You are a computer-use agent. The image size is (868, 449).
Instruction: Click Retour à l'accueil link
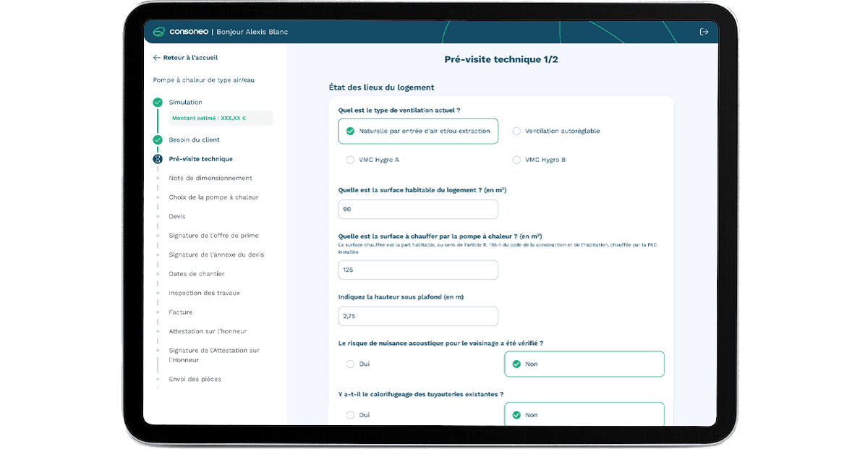[x=190, y=58]
